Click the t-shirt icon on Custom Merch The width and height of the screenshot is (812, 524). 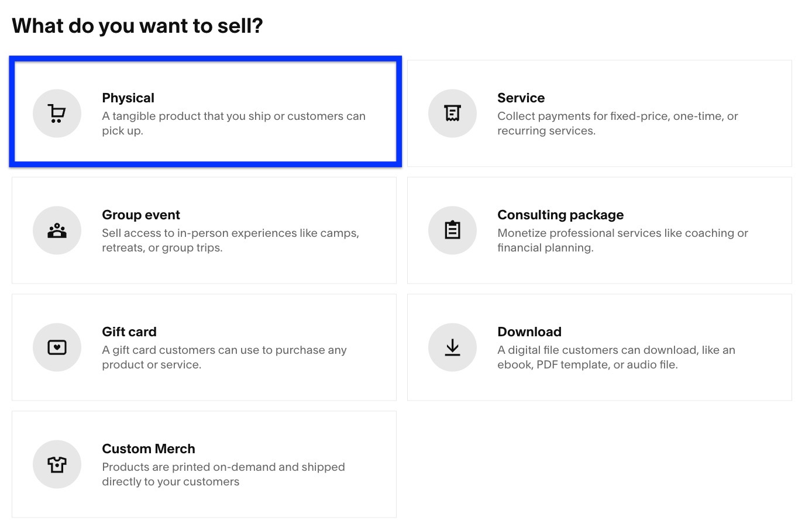click(x=57, y=464)
